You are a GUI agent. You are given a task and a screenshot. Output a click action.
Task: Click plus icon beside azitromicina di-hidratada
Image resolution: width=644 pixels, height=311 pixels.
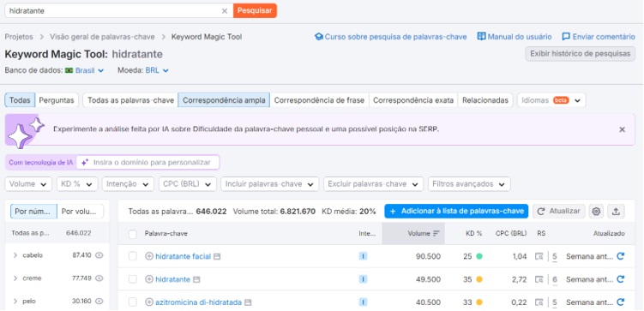click(149, 302)
